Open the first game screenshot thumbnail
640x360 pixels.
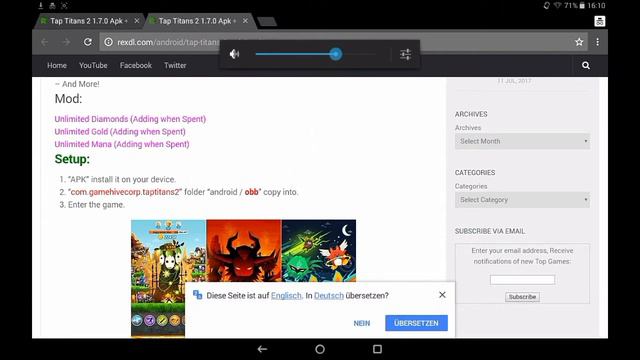[x=168, y=279]
